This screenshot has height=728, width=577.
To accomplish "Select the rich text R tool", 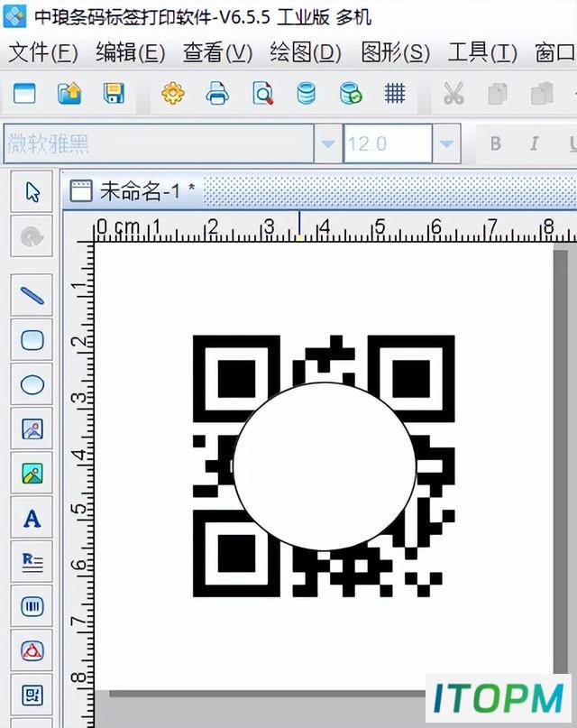I will [x=32, y=562].
